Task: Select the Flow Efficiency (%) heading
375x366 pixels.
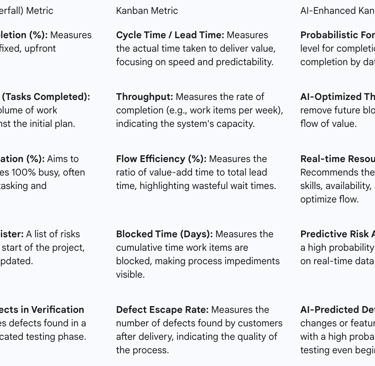Action: (x=161, y=159)
